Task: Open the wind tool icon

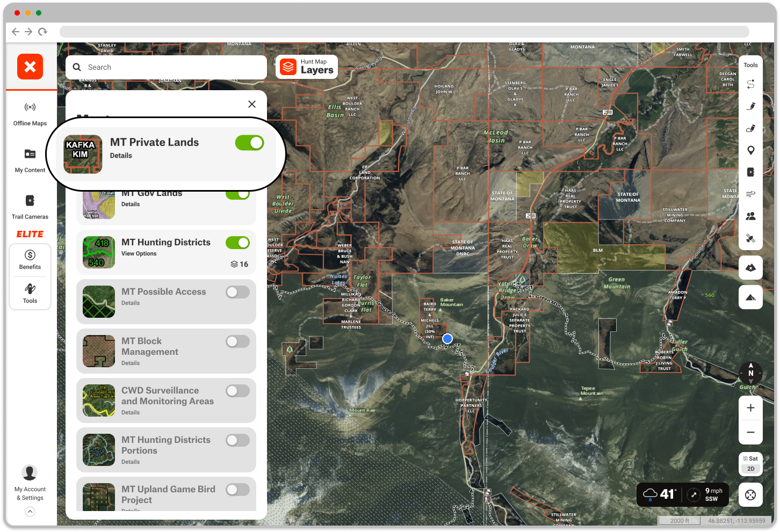Action: pos(750,194)
